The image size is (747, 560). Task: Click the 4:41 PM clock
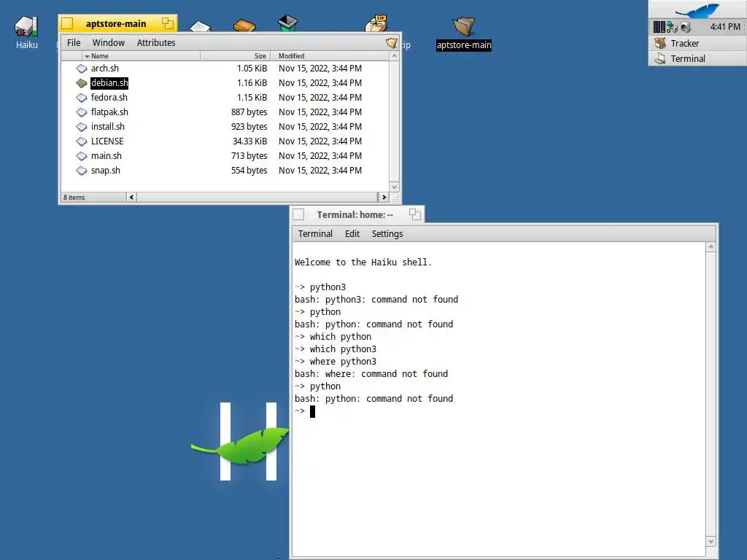725,27
